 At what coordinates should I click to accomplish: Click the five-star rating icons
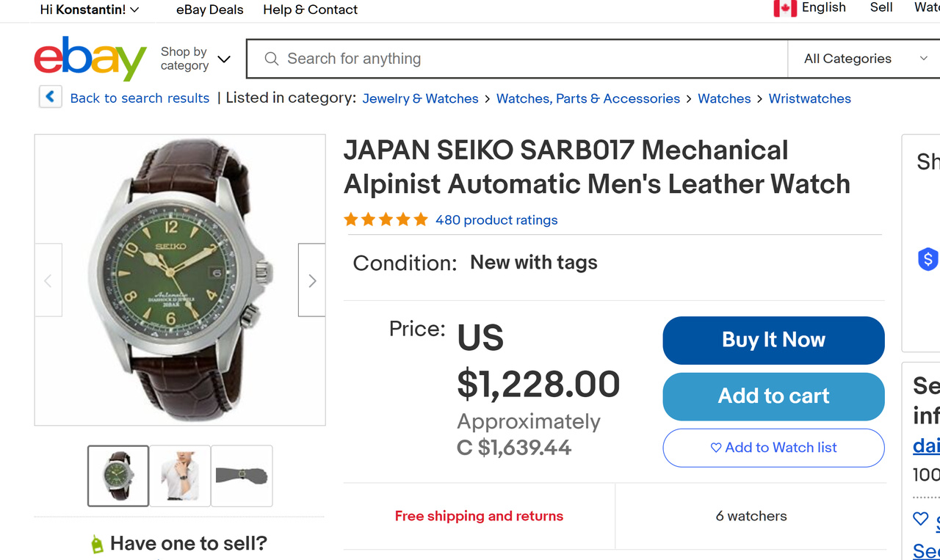[386, 219]
